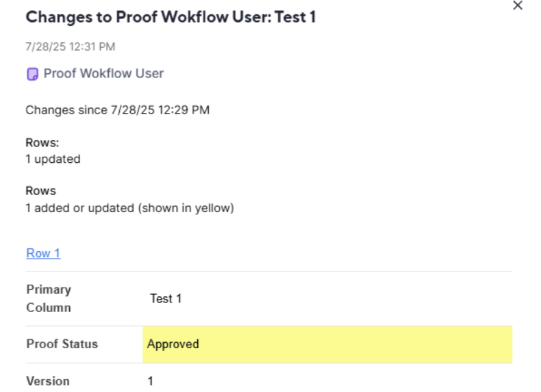
Task: Open the Proof Wokflow User sheet link
Action: pos(103,73)
